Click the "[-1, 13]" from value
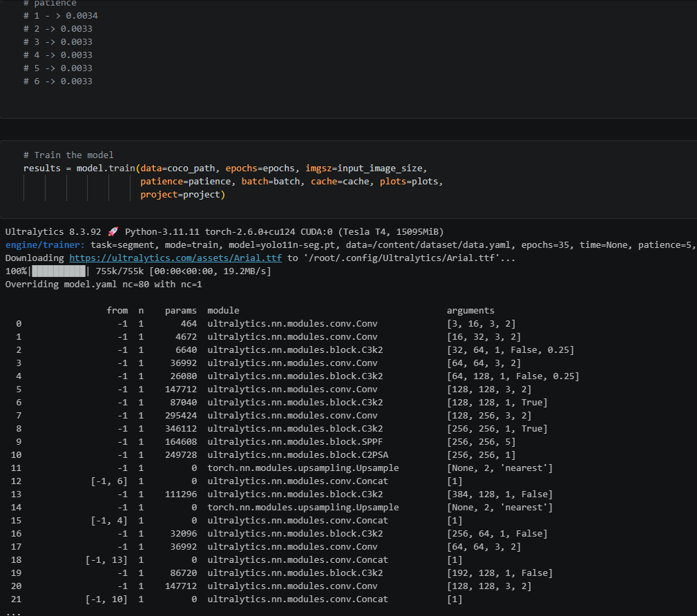 (x=106, y=560)
